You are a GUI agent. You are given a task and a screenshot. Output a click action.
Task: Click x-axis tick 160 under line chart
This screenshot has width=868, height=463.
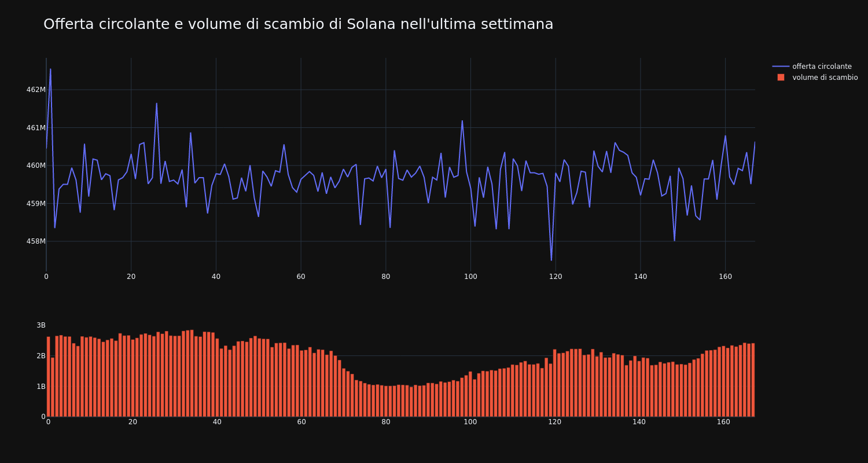click(725, 277)
